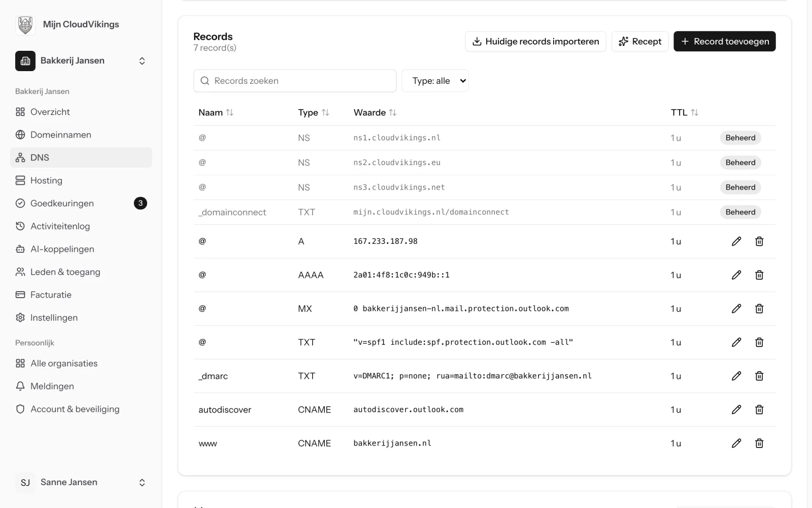This screenshot has width=812, height=508.
Task: Open AI-koppelingen in the sidebar
Action: pos(81,249)
